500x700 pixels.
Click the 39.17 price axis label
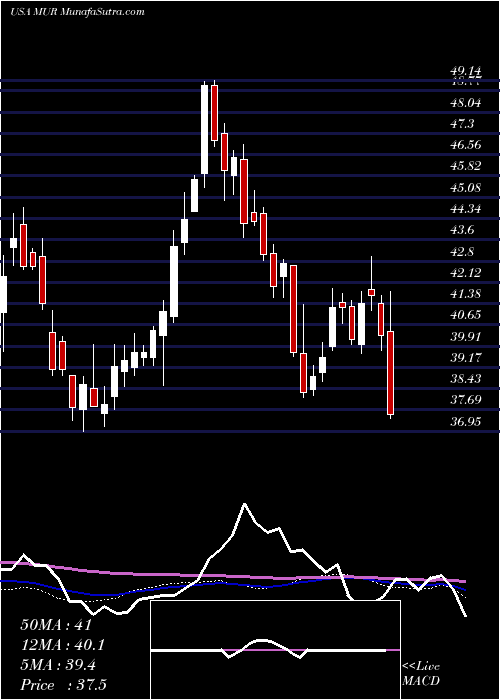pos(466,357)
